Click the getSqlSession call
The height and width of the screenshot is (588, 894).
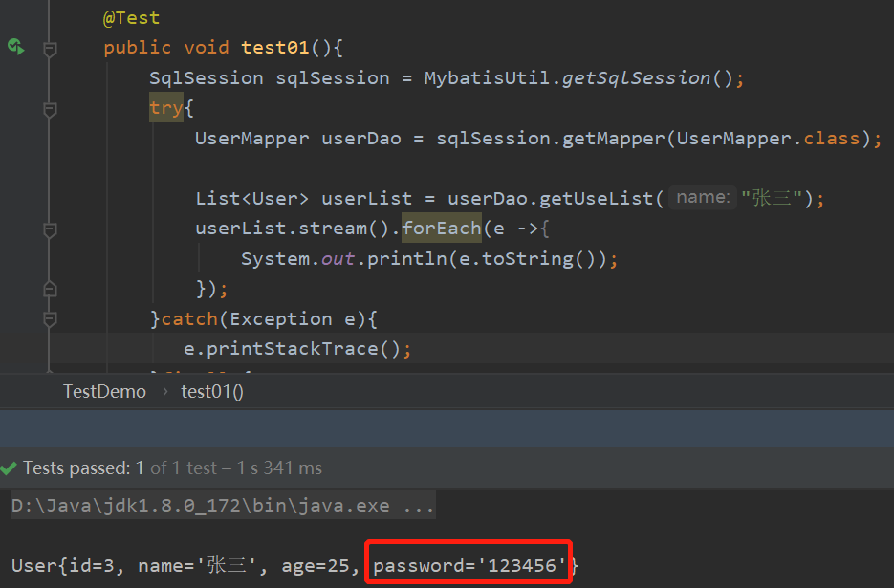[636, 77]
